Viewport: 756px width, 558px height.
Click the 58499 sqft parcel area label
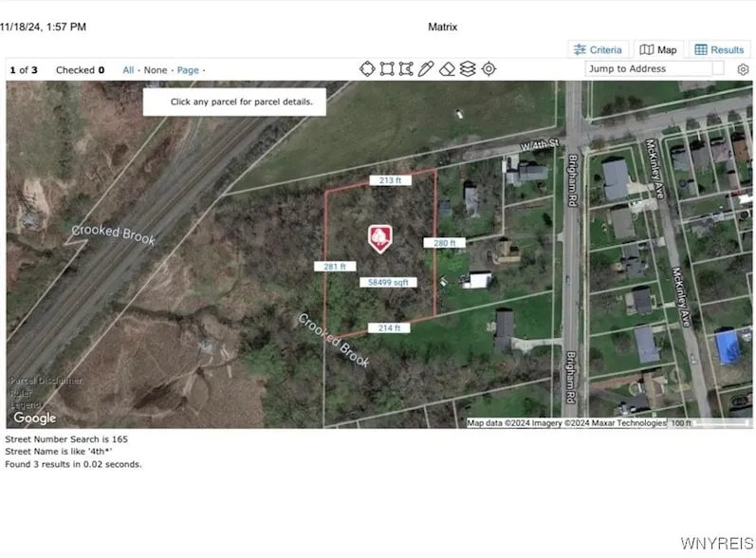(x=388, y=282)
